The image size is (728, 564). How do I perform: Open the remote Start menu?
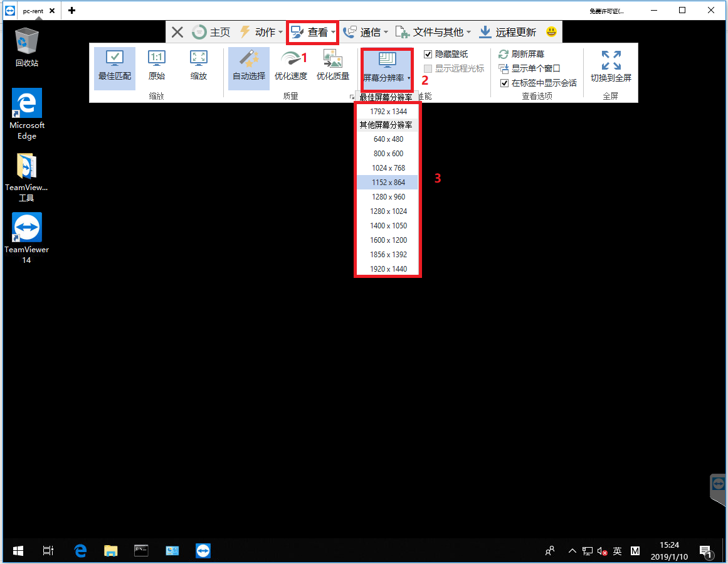coord(18,551)
